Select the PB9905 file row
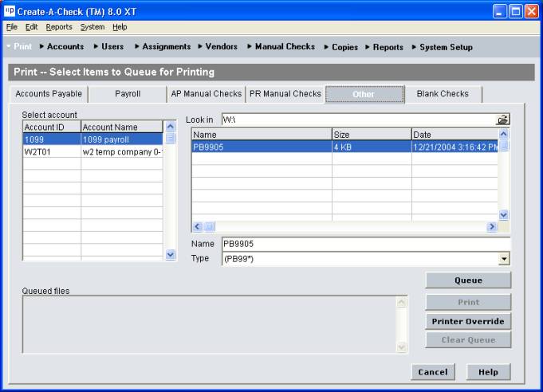The width and height of the screenshot is (543, 392). point(260,147)
